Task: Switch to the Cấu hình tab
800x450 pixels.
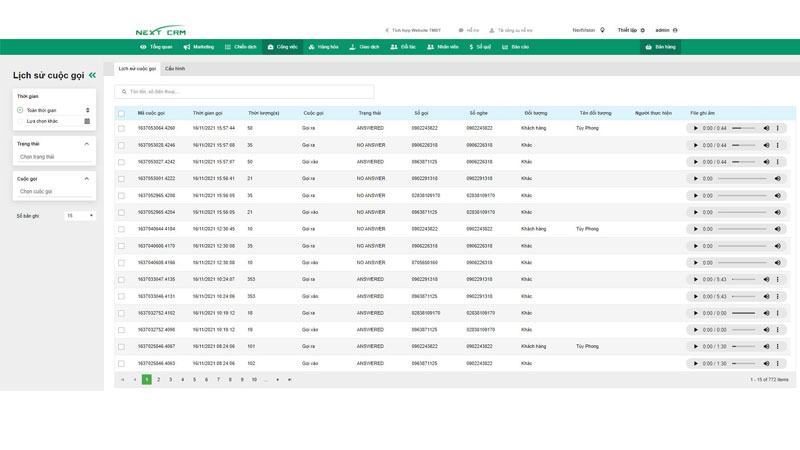Action: pyautogui.click(x=175, y=68)
